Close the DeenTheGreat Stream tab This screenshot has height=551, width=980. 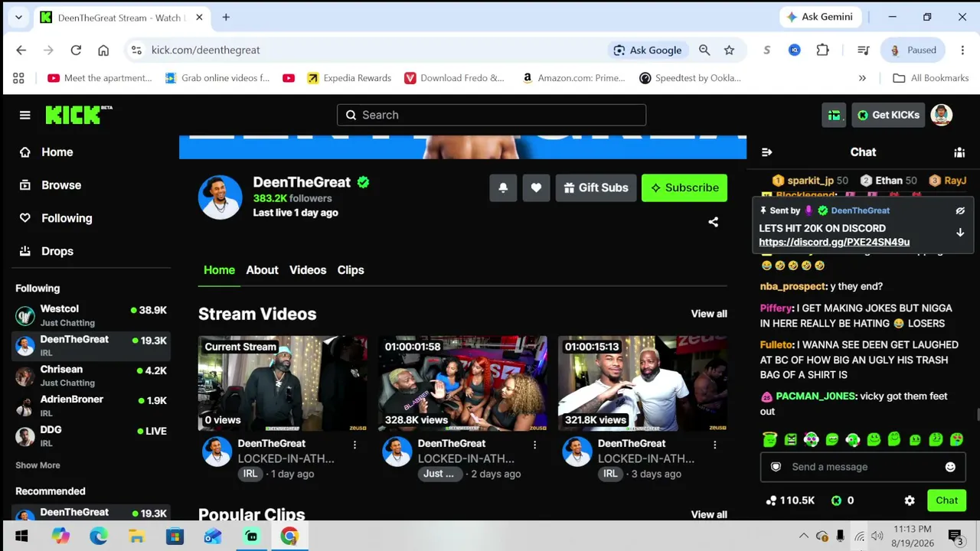tap(198, 18)
